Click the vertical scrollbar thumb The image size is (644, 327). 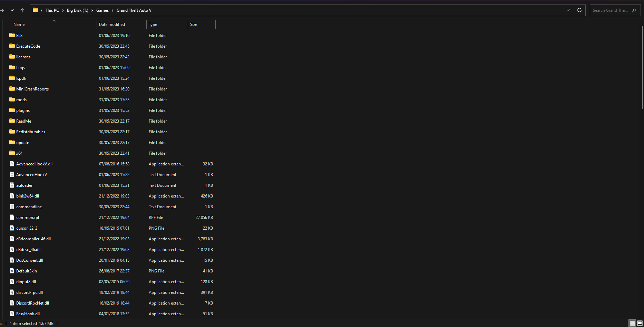[642, 68]
